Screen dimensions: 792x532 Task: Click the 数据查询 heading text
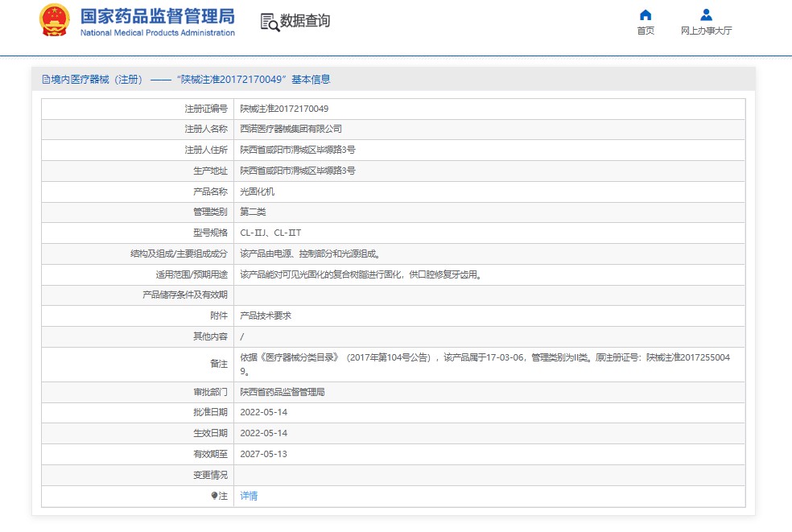305,21
